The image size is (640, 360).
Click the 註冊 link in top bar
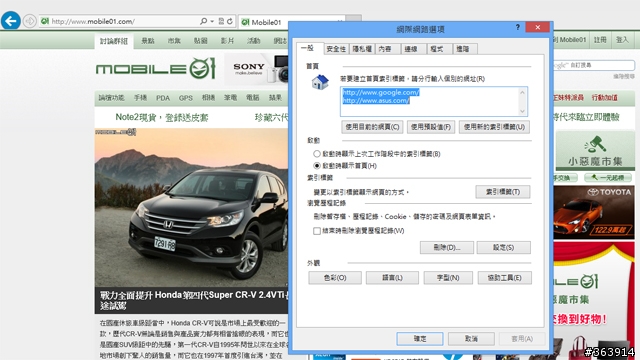pyautogui.click(x=600, y=40)
